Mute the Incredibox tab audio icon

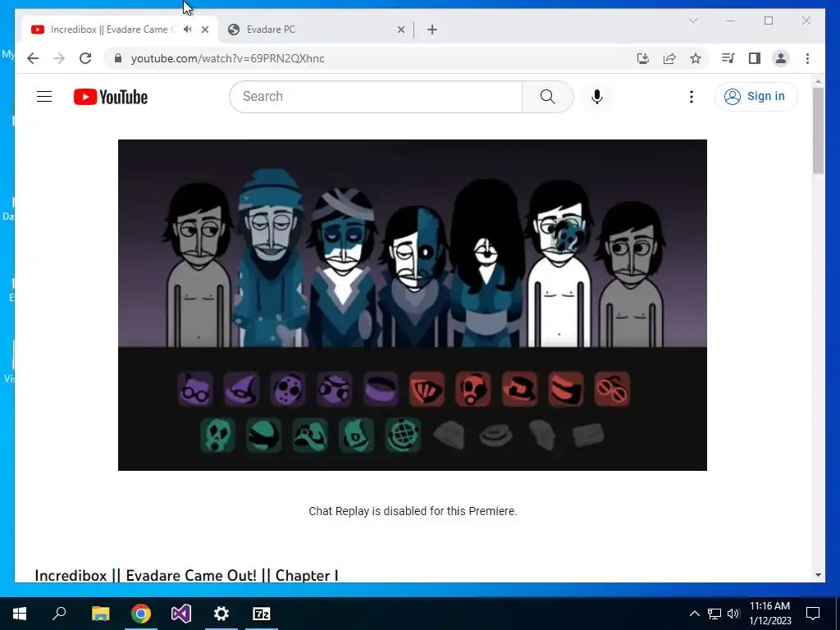188,30
